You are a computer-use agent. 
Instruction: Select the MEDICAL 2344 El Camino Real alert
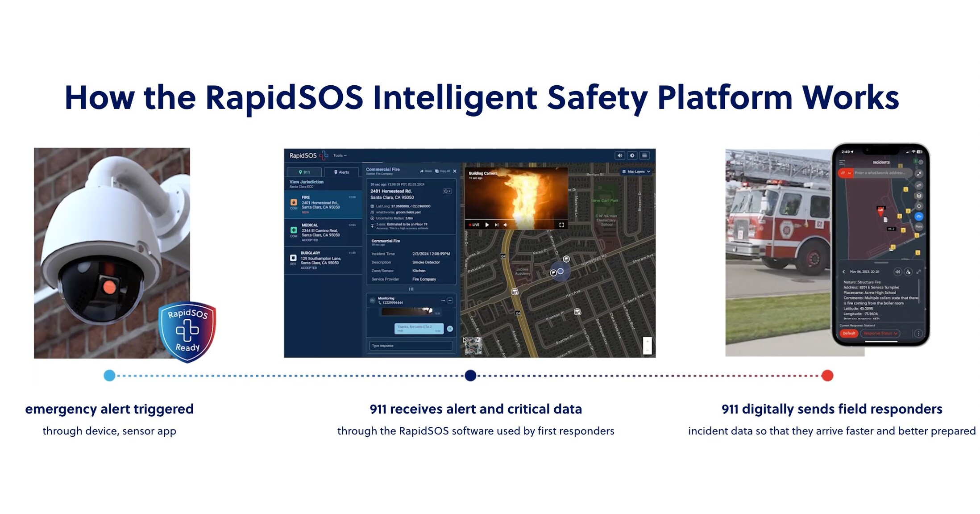point(323,232)
